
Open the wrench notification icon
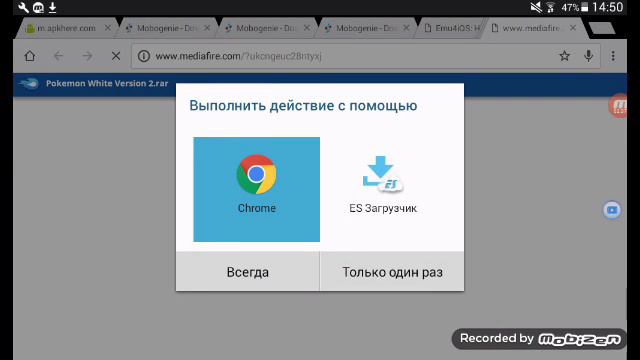(24, 8)
